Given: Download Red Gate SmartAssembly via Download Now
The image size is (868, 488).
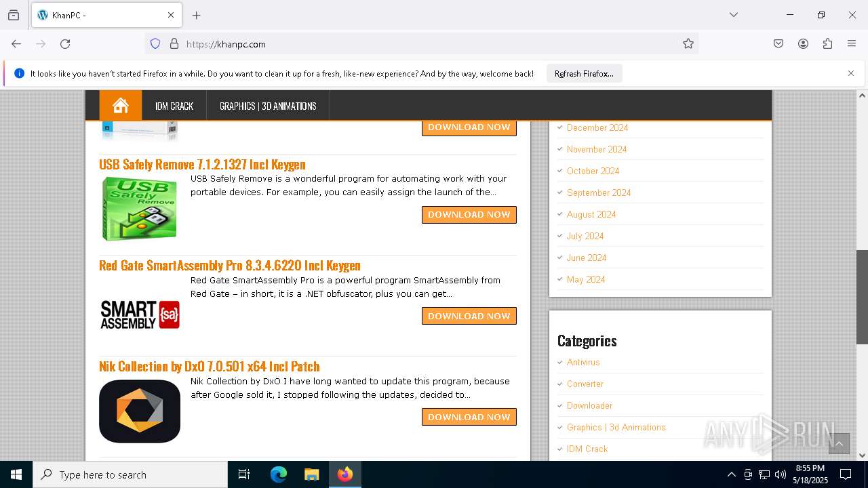Looking at the screenshot, I should 469,316.
